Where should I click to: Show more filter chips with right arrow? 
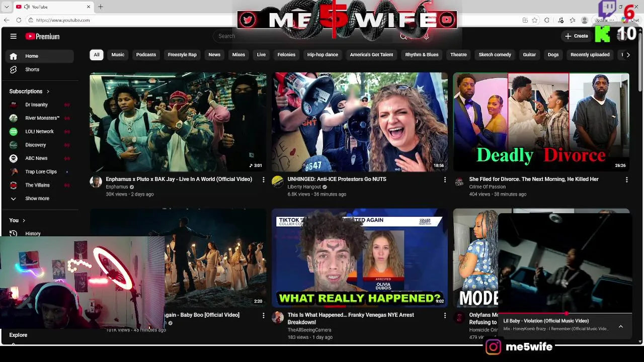pos(628,55)
